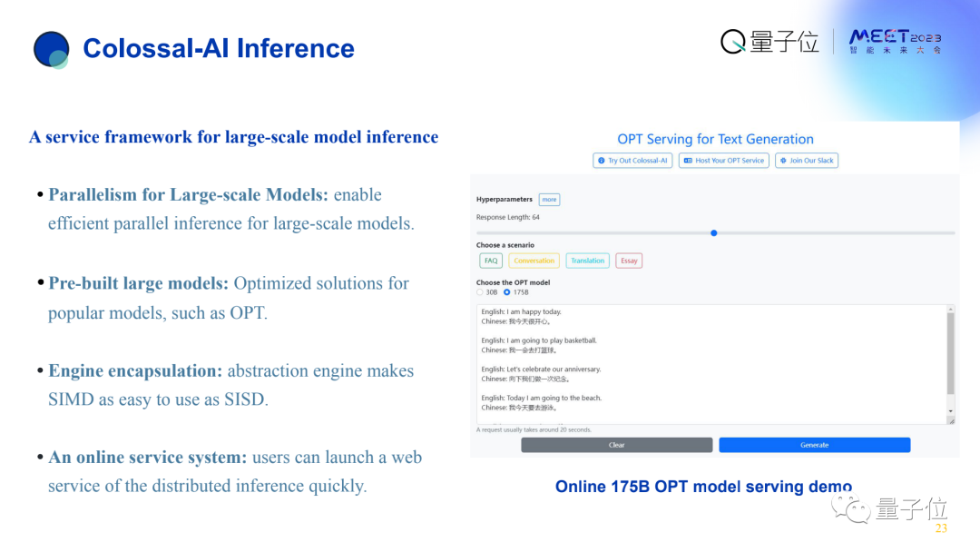Select the FAQ scenario
The image size is (980, 552).
491,261
